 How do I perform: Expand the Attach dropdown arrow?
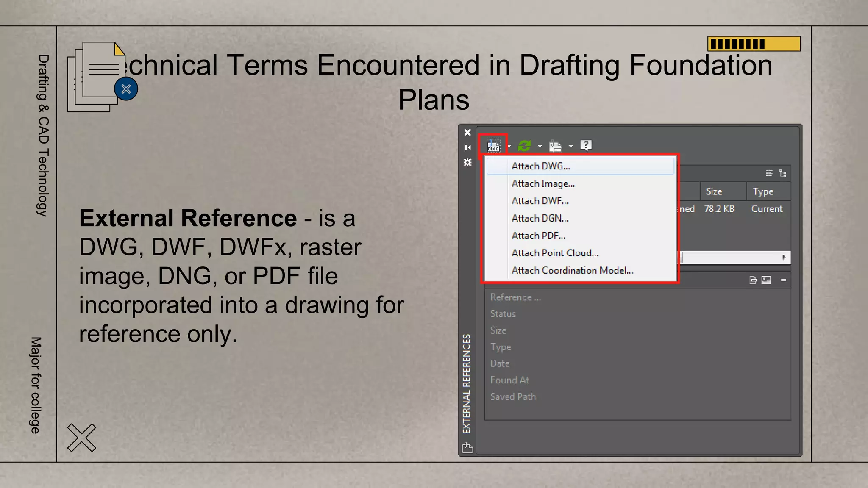click(509, 146)
